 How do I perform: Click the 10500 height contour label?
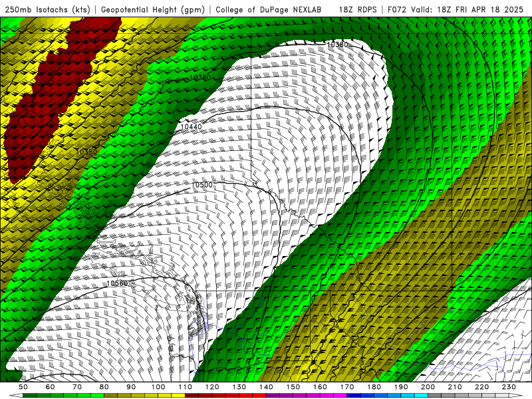[202, 185]
